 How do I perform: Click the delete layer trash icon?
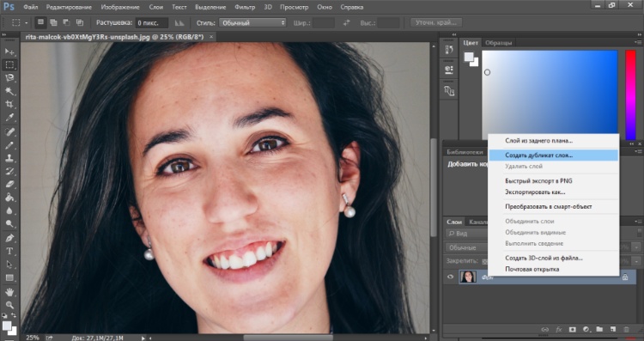point(626,330)
